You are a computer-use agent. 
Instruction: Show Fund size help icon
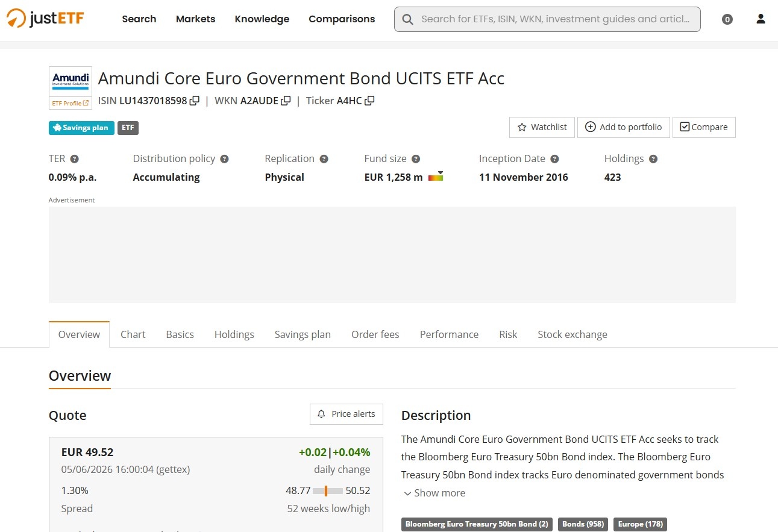415,159
